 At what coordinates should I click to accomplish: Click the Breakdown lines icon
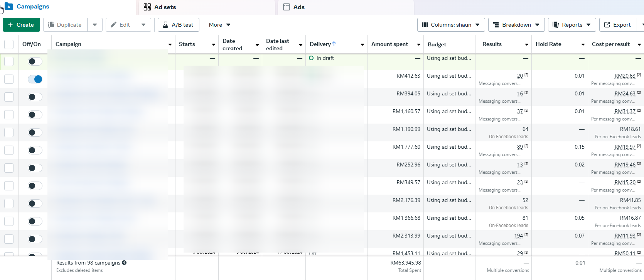pyautogui.click(x=496, y=25)
